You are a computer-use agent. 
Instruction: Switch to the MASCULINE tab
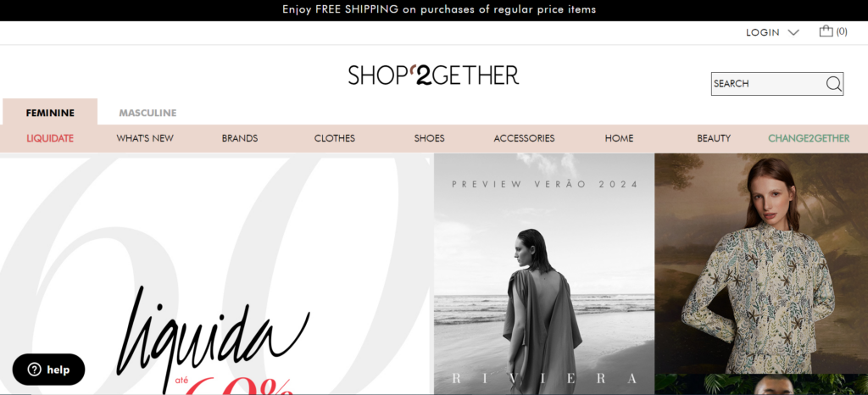point(147,113)
